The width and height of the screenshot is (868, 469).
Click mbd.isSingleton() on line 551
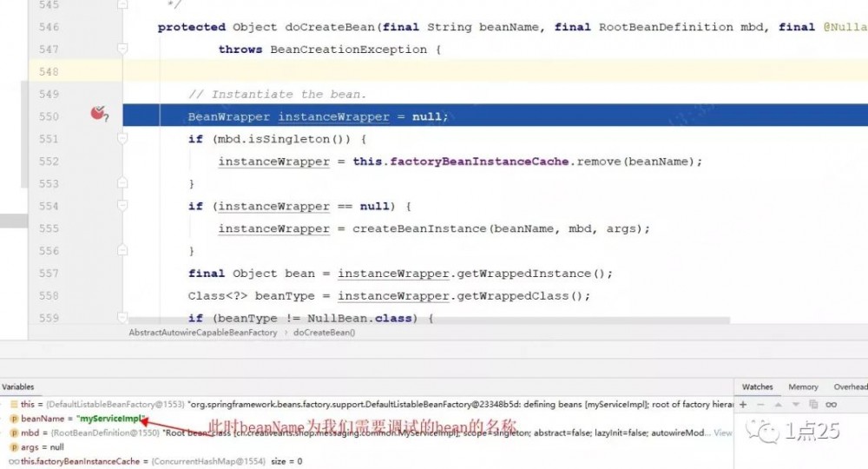pyautogui.click(x=284, y=139)
